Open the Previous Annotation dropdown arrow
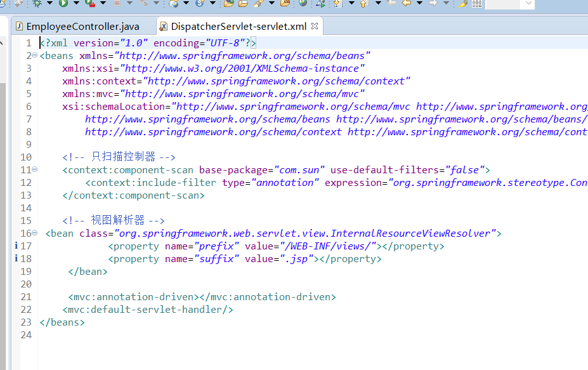This screenshot has width=588, height=370. click(x=378, y=3)
